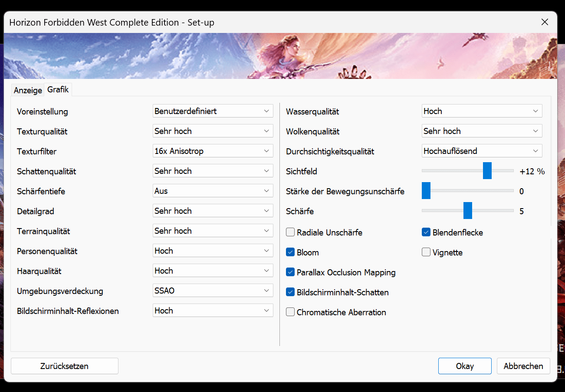Click the Sichtfeld label

(x=302, y=171)
